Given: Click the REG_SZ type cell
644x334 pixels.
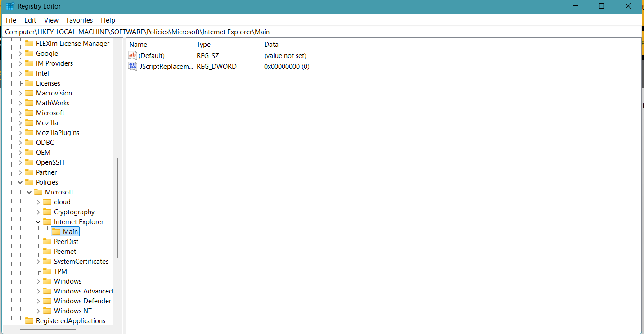Looking at the screenshot, I should tap(208, 55).
